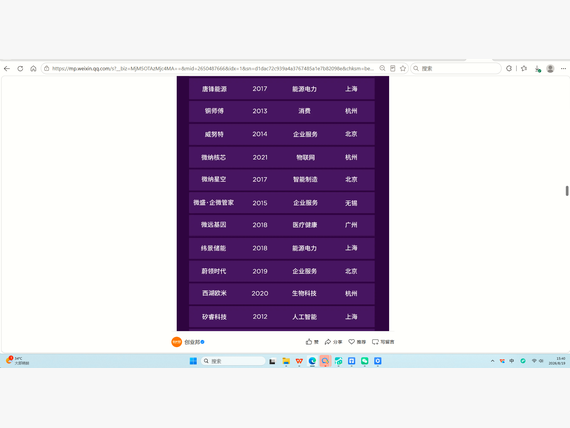Open WeChat from the taskbar
This screenshot has height=428, width=570.
(365, 361)
